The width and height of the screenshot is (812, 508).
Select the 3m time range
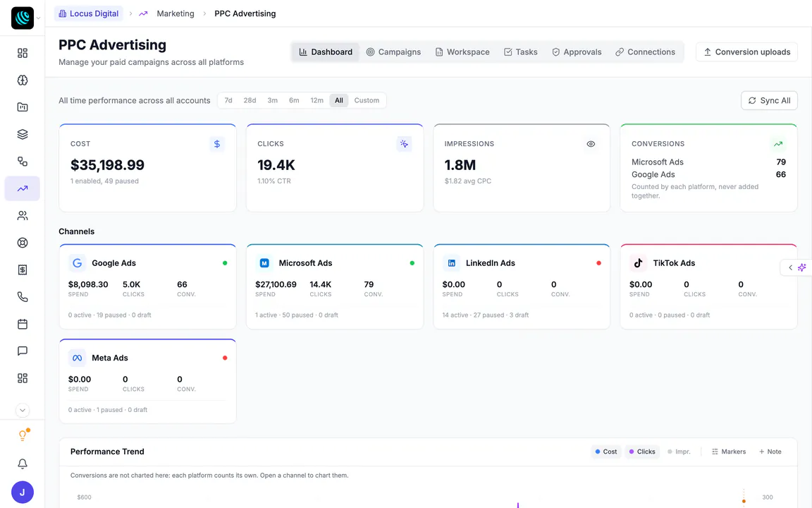(272, 101)
